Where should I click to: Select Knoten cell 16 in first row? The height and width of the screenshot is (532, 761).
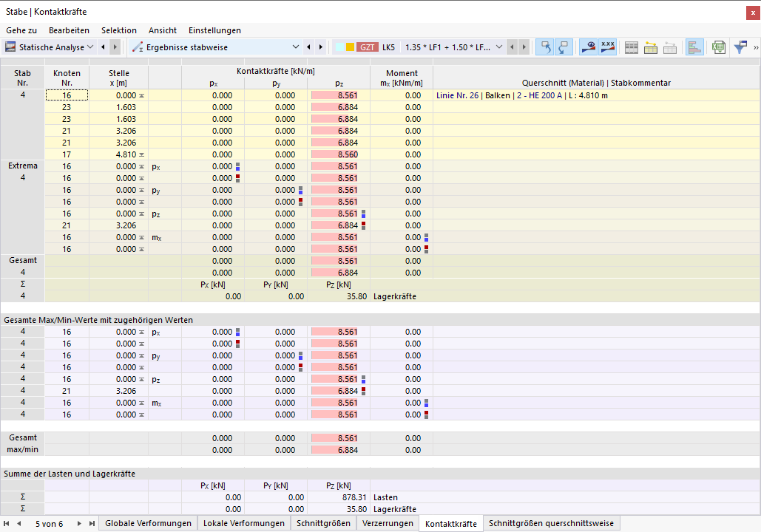click(x=67, y=95)
